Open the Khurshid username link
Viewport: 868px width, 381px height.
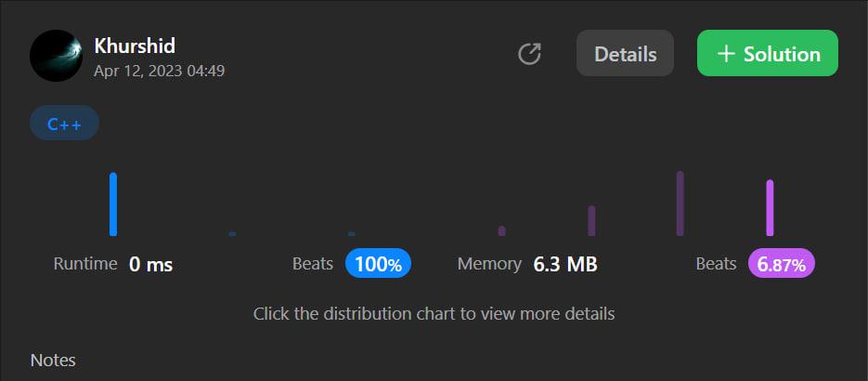(x=135, y=46)
